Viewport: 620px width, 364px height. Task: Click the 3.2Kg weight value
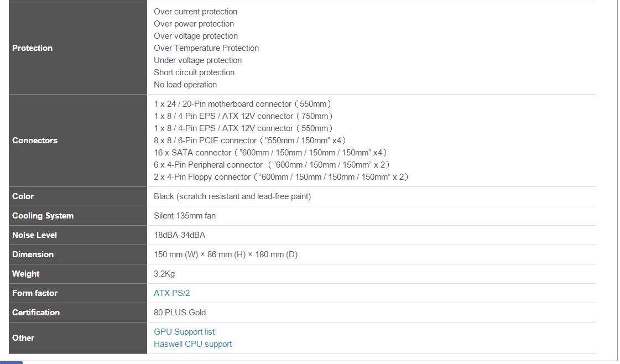point(164,274)
